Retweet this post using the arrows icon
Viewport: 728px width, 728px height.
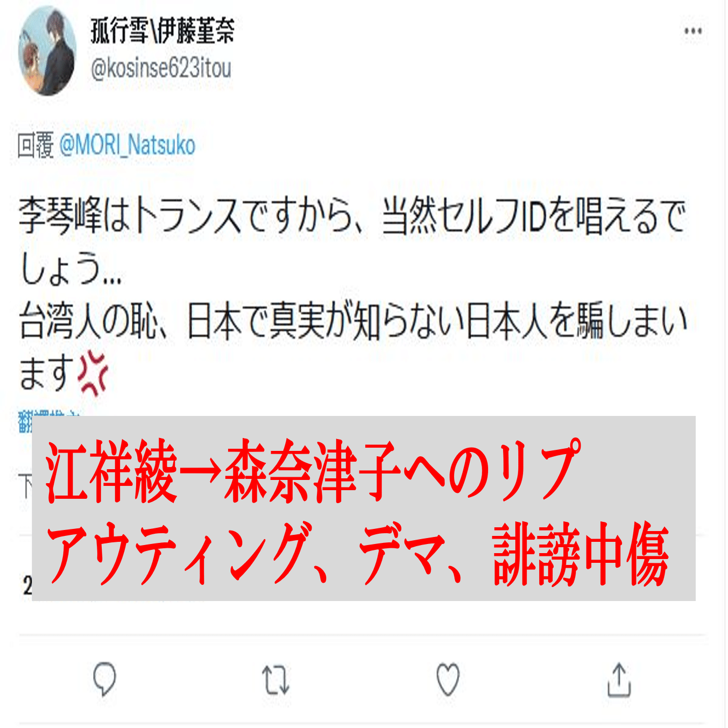[x=275, y=679]
